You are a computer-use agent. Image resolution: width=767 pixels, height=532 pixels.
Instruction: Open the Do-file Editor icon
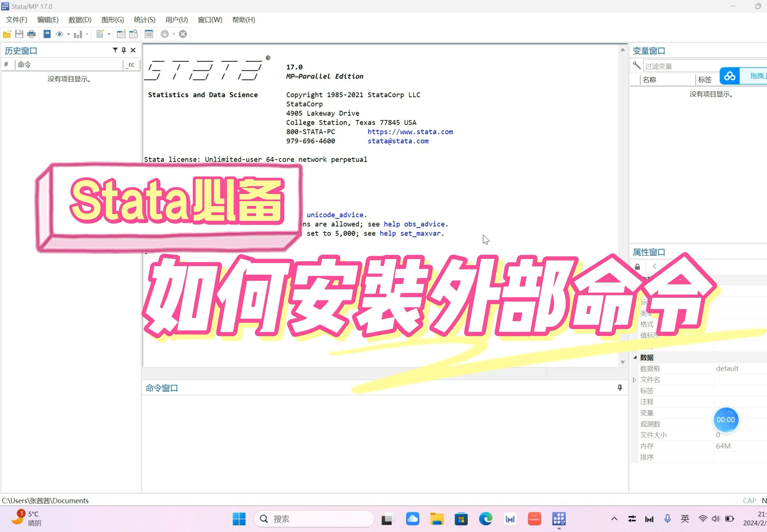(100, 34)
